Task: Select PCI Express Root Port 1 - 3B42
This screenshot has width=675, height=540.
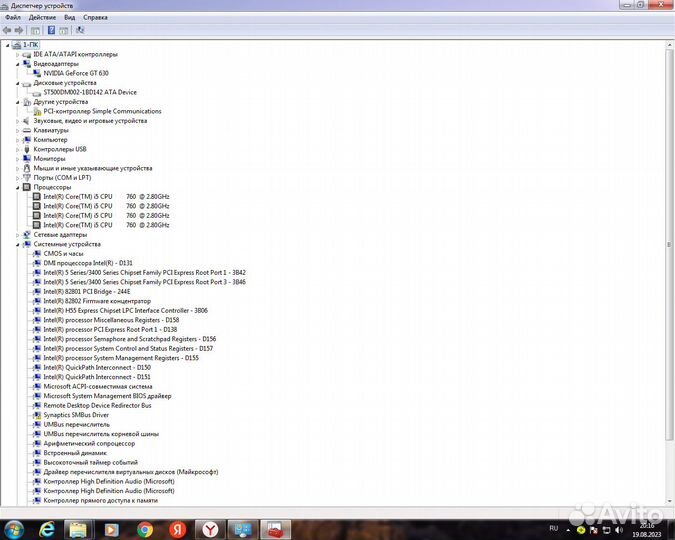Action: [x=144, y=273]
